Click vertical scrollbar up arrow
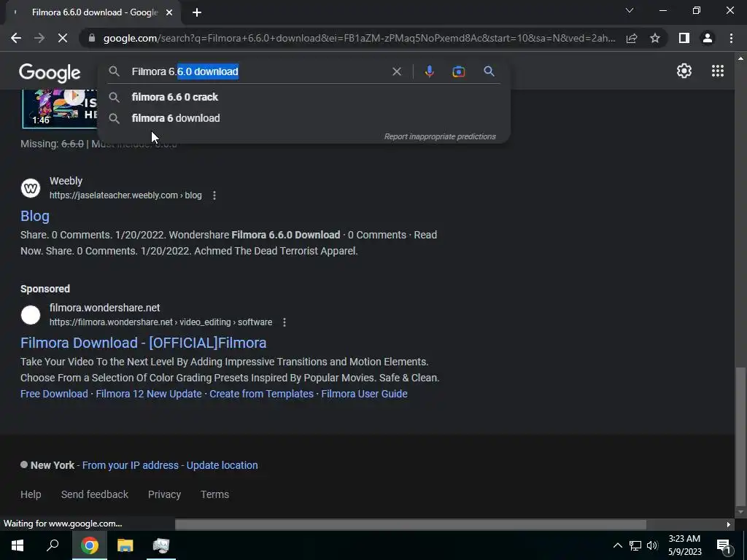 [x=740, y=58]
